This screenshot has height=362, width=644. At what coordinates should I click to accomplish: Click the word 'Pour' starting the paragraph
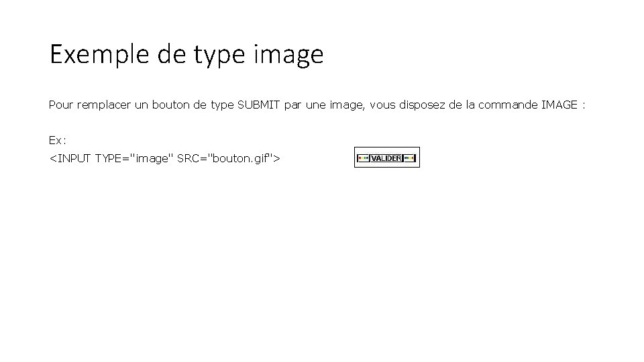61,105
